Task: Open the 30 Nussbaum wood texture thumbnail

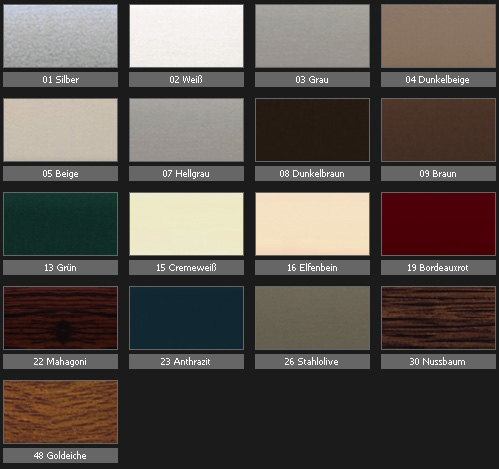Action: pos(438,318)
